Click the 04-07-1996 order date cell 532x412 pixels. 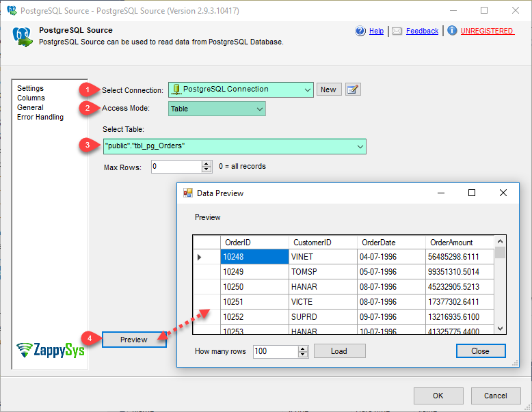391,257
